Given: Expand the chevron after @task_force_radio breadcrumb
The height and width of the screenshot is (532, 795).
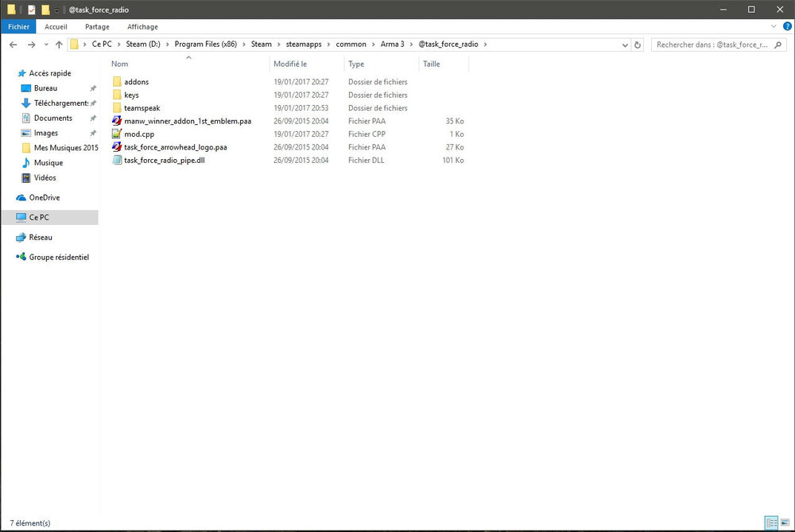Looking at the screenshot, I should [485, 44].
